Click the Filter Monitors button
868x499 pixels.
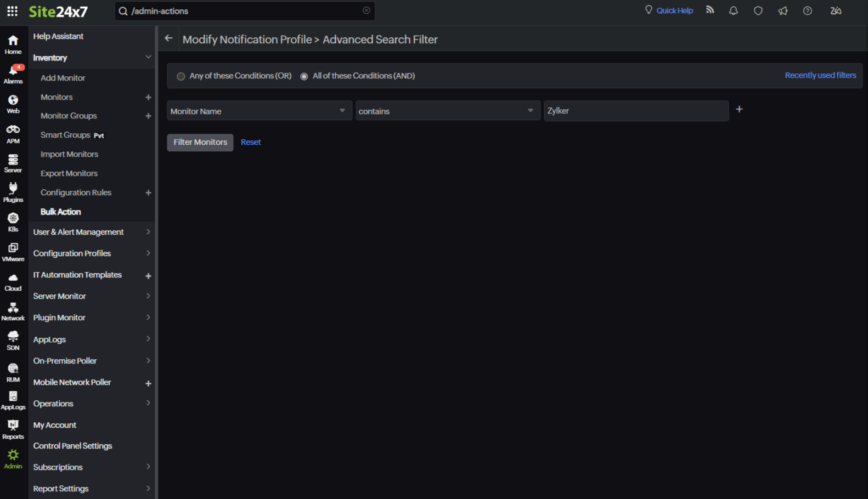coord(200,142)
